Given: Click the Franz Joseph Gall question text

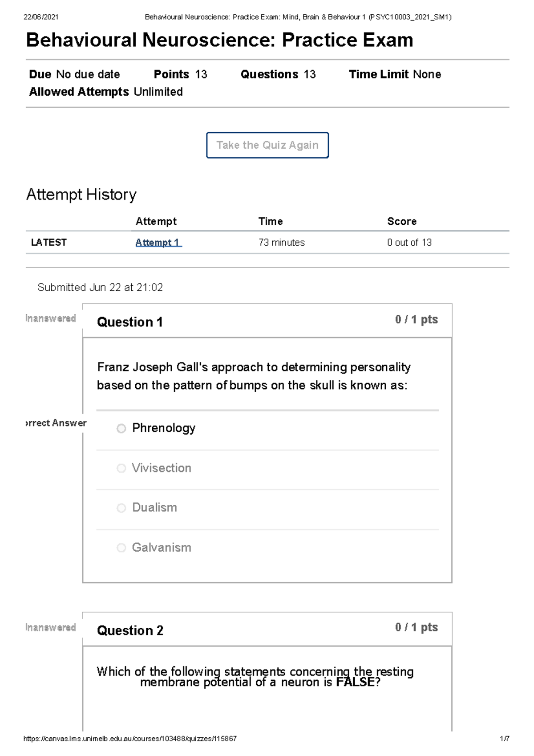Looking at the screenshot, I should (254, 376).
